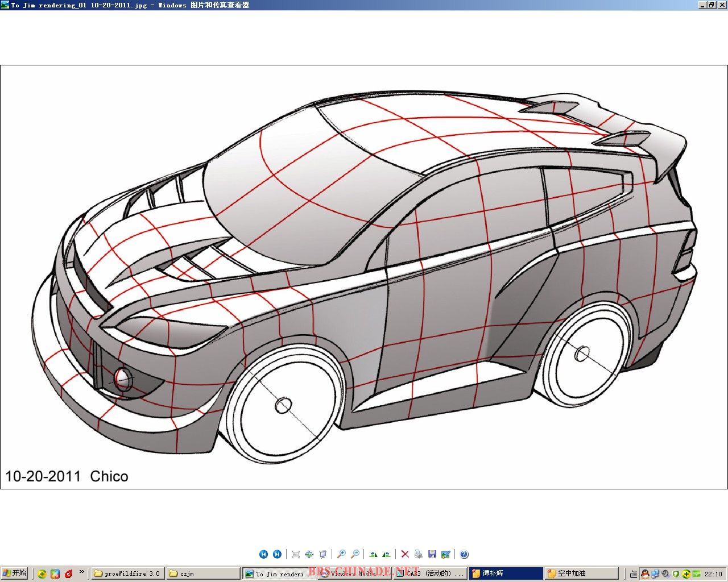Image resolution: width=728 pixels, height=582 pixels.
Task: Click the 22:10 system clock
Action: [x=713, y=574]
